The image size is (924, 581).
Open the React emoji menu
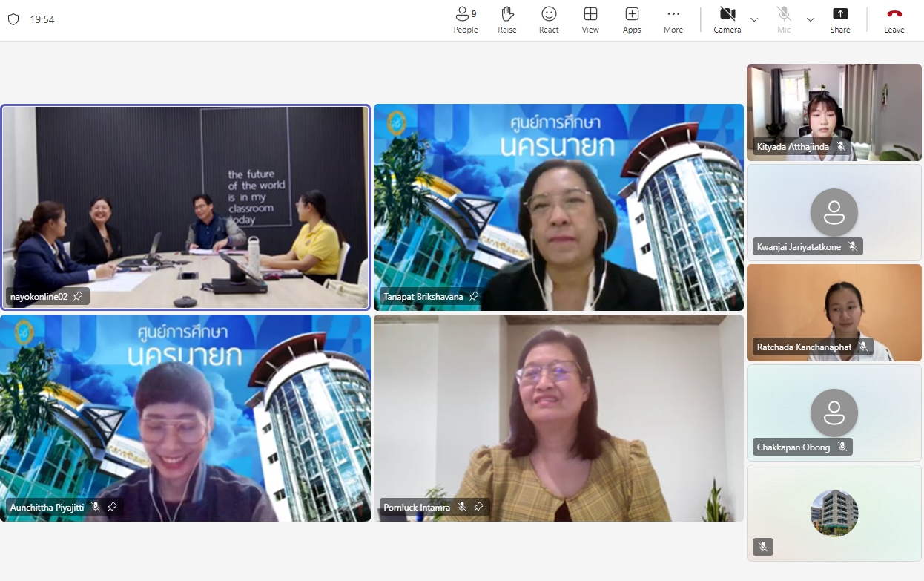pyautogui.click(x=549, y=20)
